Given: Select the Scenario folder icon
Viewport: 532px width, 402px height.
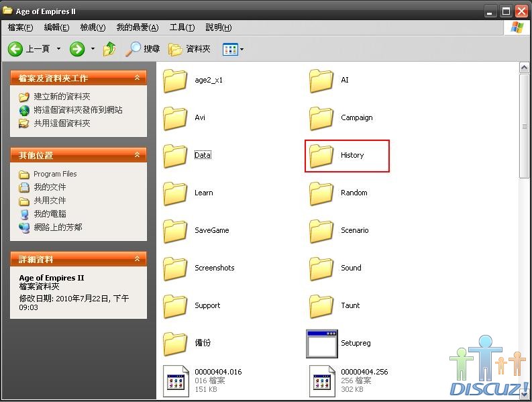Looking at the screenshot, I should coord(321,232).
